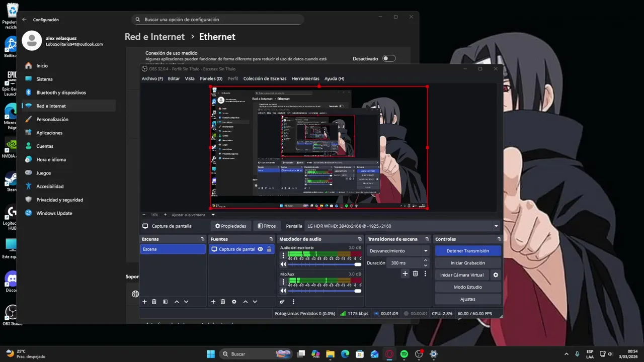Increase Duración with the up stepper arrow
Screen dimensions: 644x362
426,260
